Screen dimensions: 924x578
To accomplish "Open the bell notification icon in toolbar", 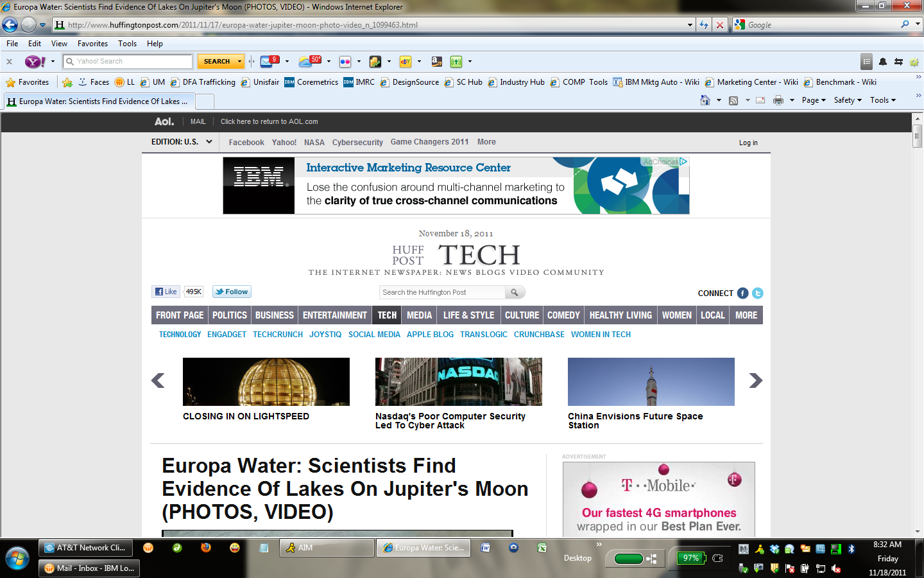I will click(x=883, y=62).
